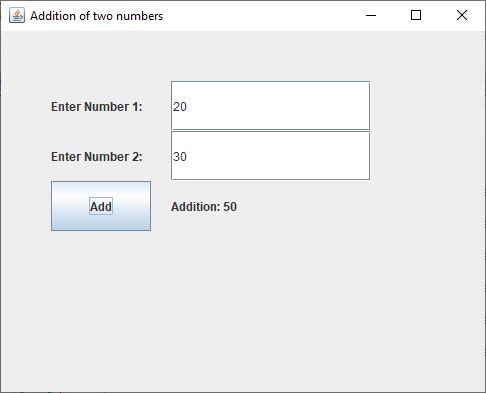Minimize the Addition of two numbers window

click(x=371, y=15)
